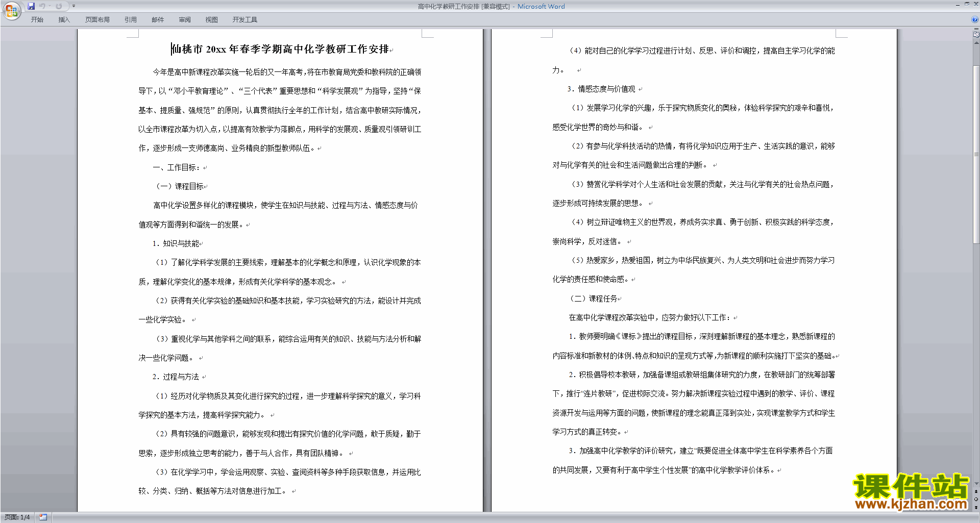Click the vertical scrollbar up arrow
Screen dimensions: 980x523
[976, 43]
